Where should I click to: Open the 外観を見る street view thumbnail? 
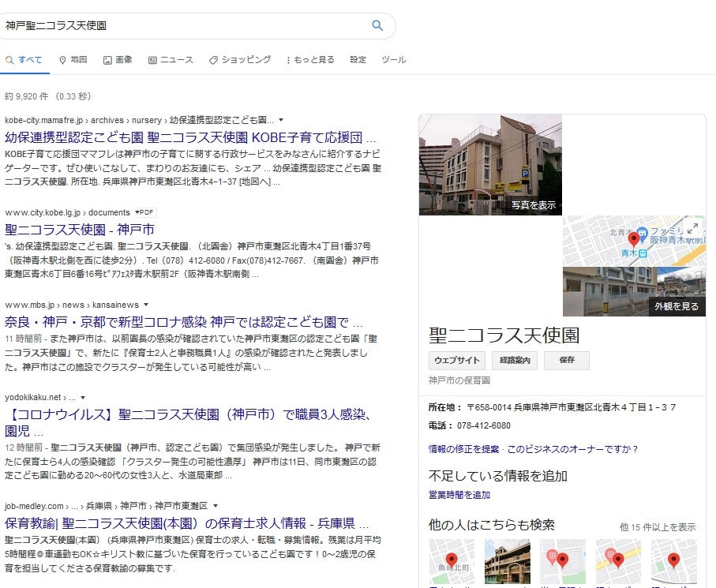[634, 292]
